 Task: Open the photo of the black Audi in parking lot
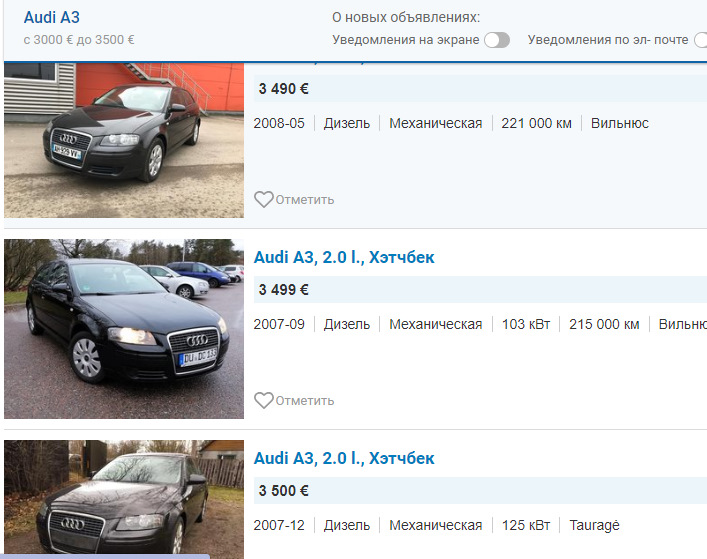pos(124,329)
